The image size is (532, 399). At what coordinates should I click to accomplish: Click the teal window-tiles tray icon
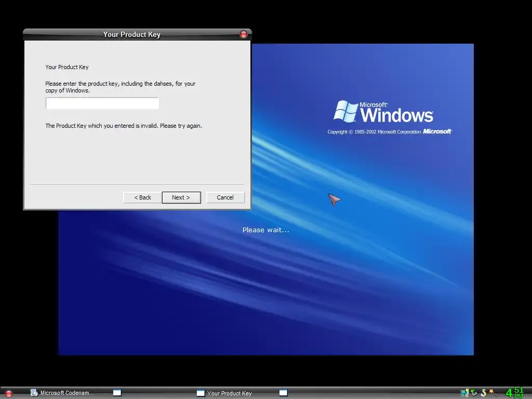pos(464,393)
